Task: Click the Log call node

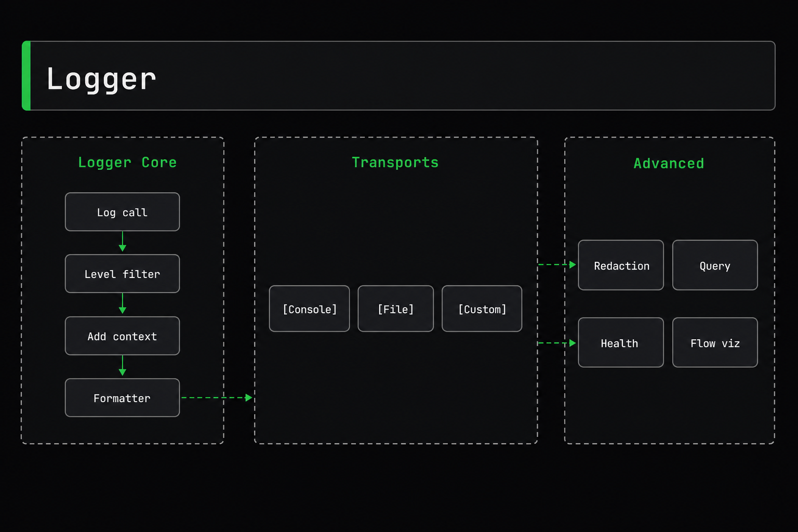Action: point(122,212)
